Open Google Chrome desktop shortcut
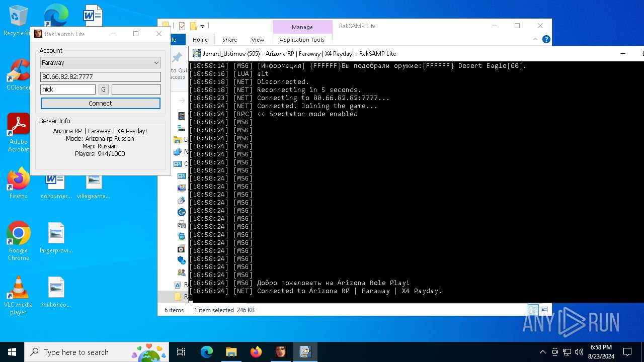The image size is (644, 362). click(x=18, y=241)
